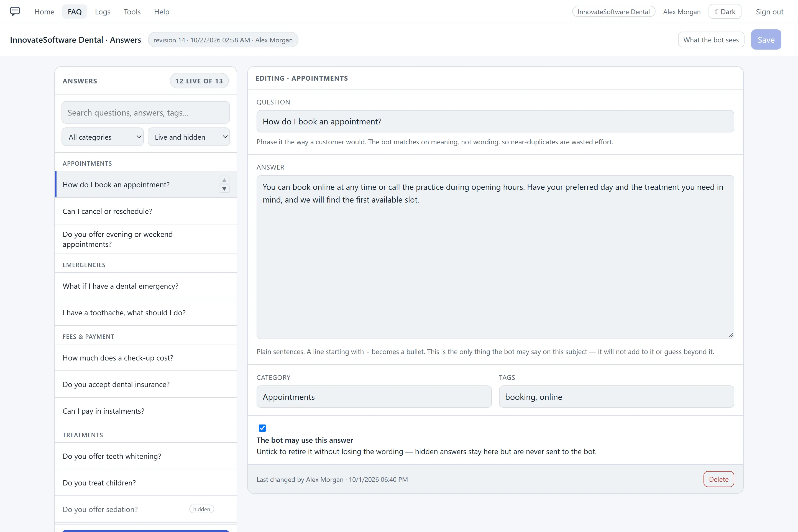Open the FAQ tab
798x532 pixels.
75,12
